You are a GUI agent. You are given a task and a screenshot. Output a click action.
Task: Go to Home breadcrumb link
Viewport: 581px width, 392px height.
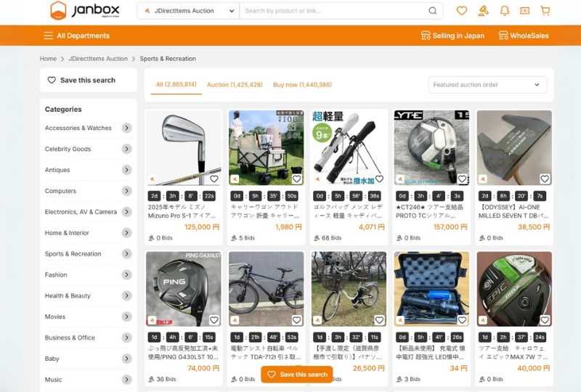tap(48, 59)
